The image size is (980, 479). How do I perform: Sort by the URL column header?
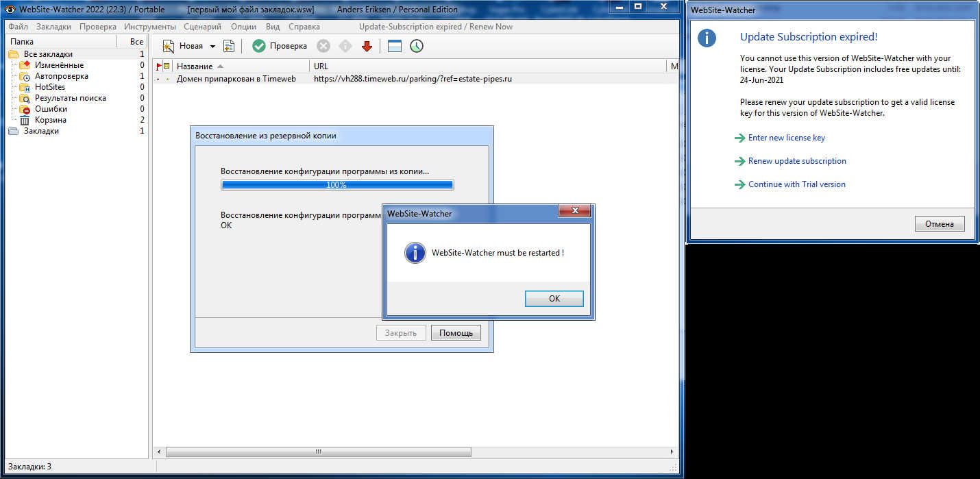coord(488,66)
